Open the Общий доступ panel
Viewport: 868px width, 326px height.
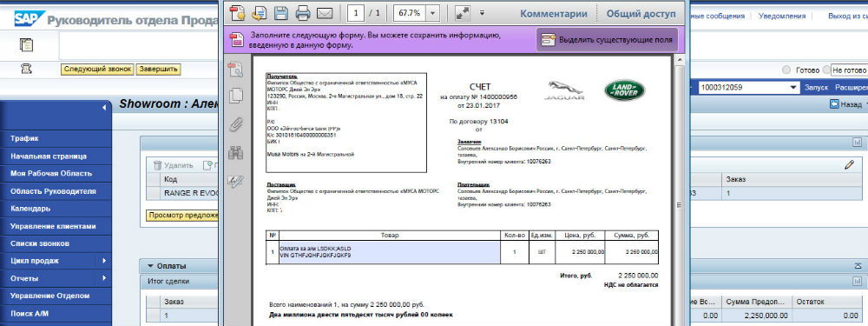[641, 13]
